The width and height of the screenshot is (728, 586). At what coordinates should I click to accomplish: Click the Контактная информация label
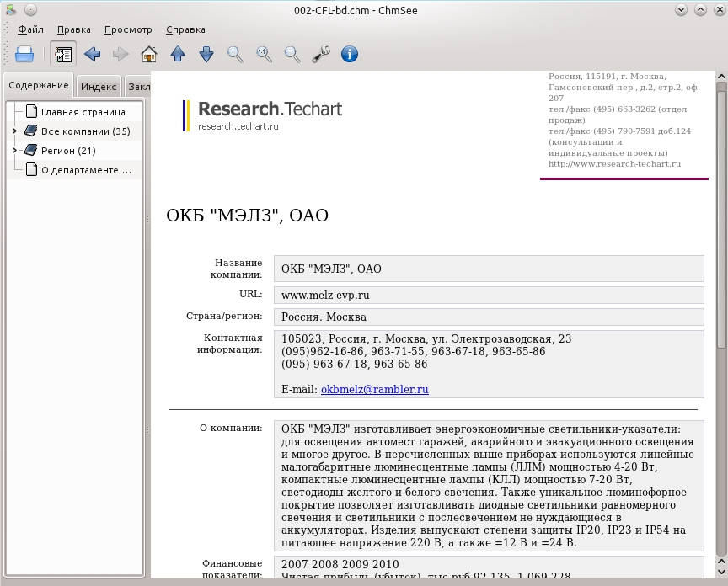pos(230,344)
